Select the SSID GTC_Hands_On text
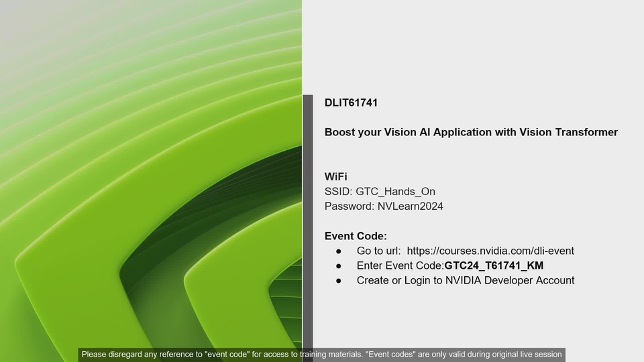 point(380,192)
